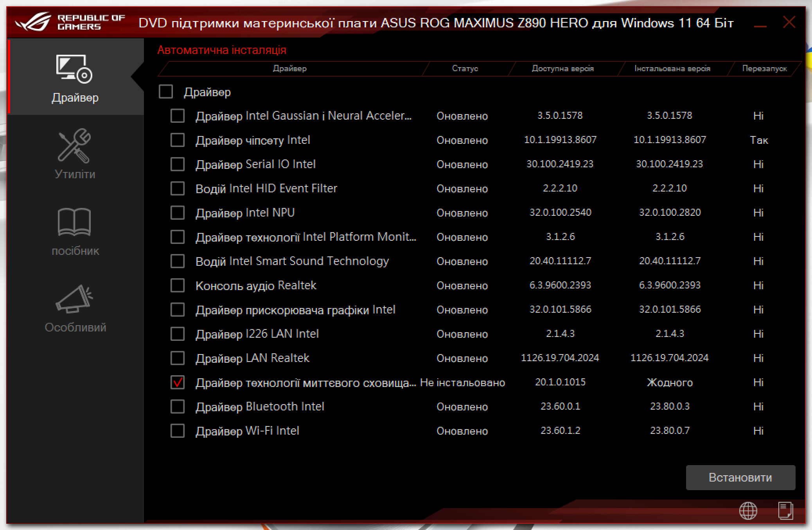812x530 pixels.
Task: Select the Драйвер Serial IO Intel row name
Action: point(255,165)
